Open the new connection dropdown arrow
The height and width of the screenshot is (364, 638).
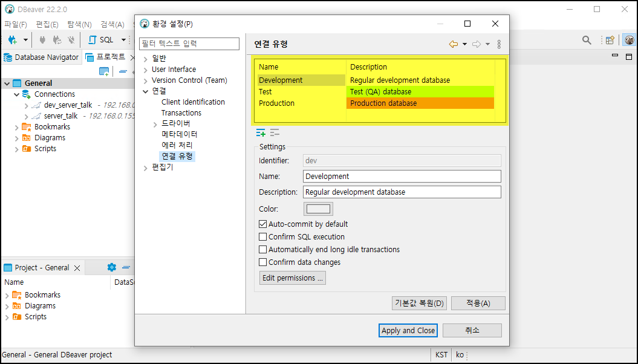(25, 40)
